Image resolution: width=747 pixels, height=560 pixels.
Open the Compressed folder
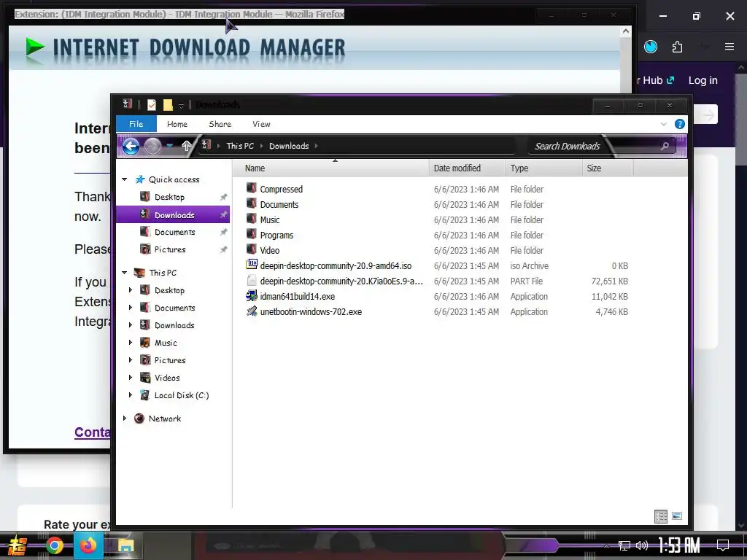point(274,189)
